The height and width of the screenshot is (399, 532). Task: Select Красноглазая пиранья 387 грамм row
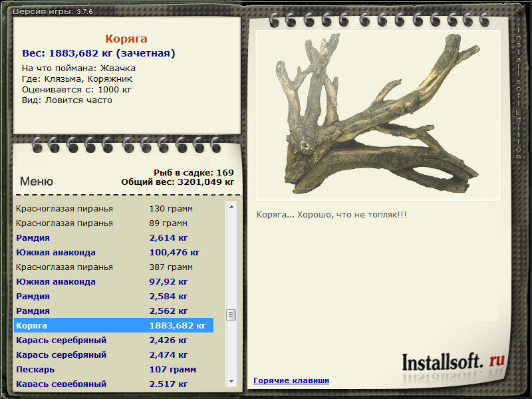coord(114,267)
